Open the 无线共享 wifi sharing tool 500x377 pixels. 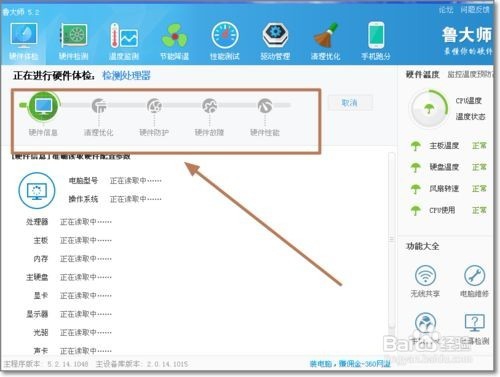(425, 281)
